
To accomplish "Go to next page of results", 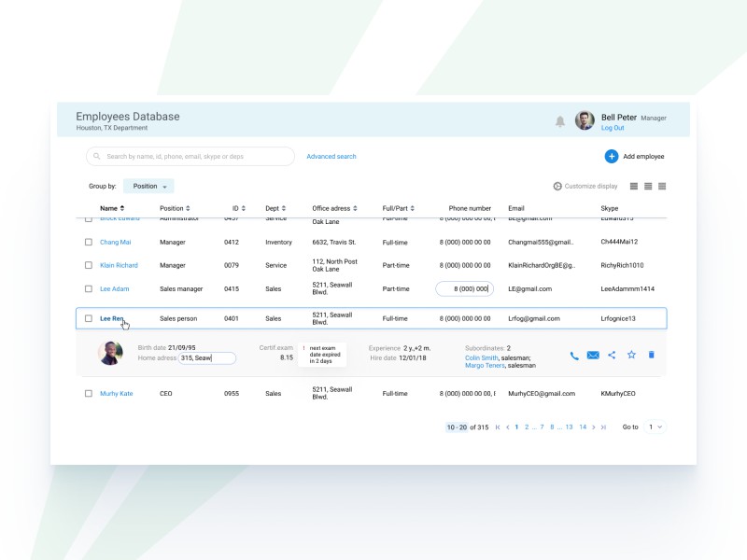I will click(594, 427).
